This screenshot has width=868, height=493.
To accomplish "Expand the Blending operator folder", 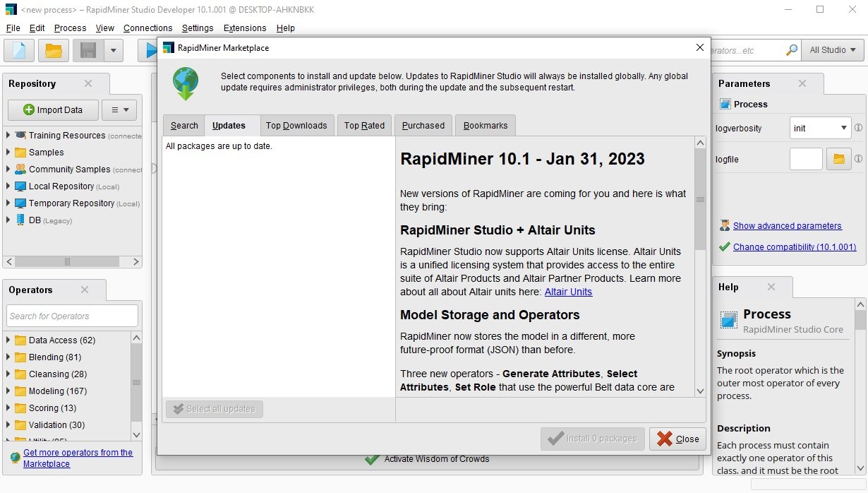I will tap(8, 357).
